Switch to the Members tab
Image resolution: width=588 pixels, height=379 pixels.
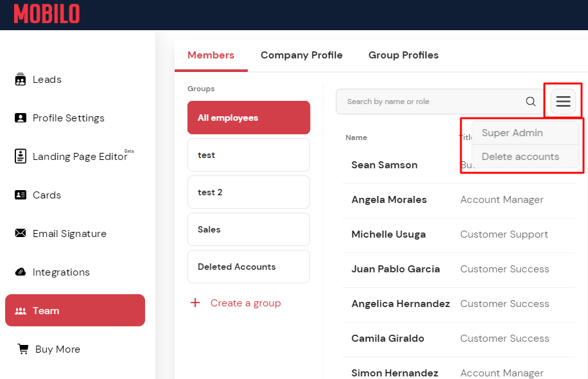click(211, 55)
